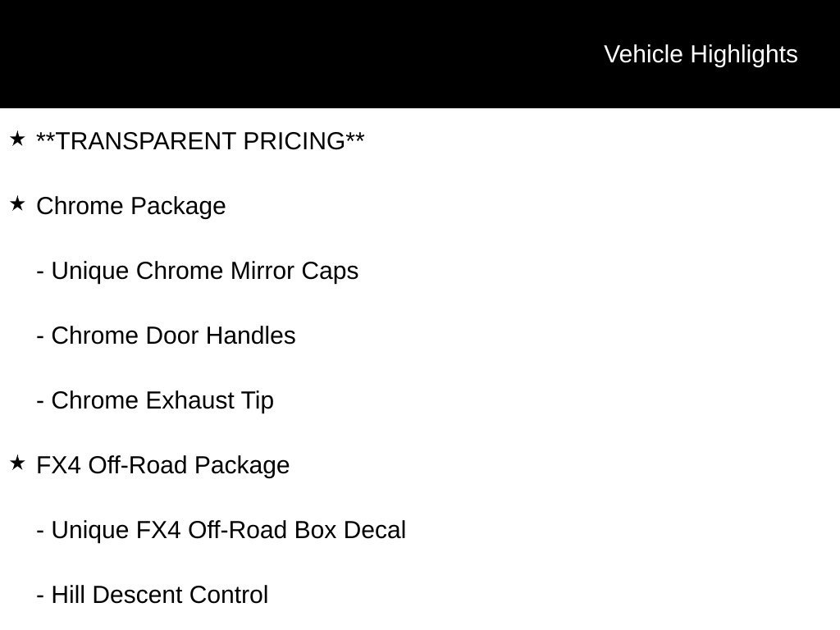This screenshot has height=630, width=840.
Task: Select Chrome Exhaust Tip item
Action: (155, 400)
